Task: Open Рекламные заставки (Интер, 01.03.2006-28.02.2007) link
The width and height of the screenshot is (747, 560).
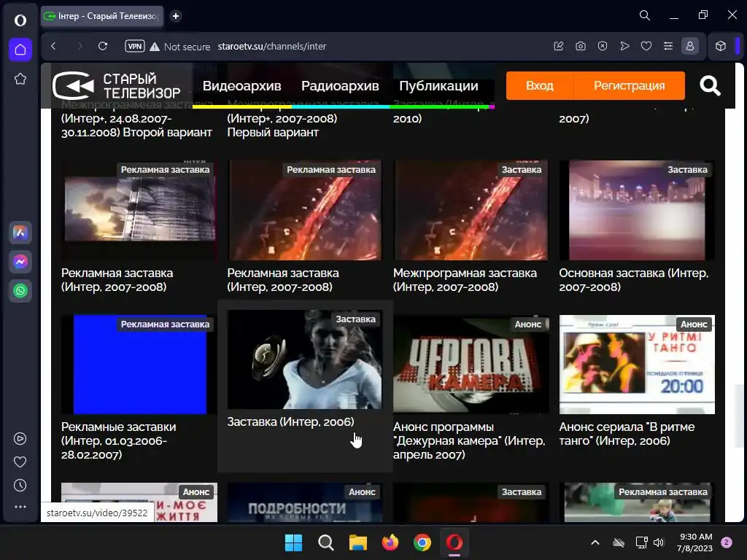Action: [119, 440]
